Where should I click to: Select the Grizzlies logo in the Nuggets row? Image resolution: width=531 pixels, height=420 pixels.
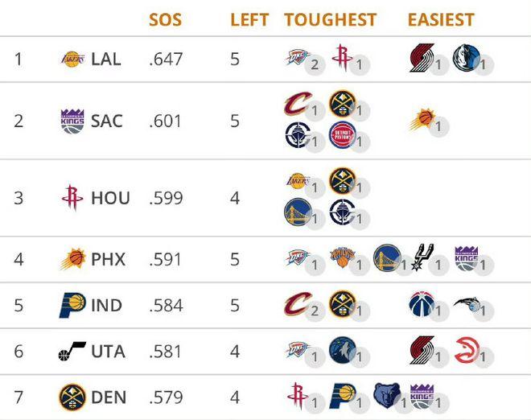point(388,396)
